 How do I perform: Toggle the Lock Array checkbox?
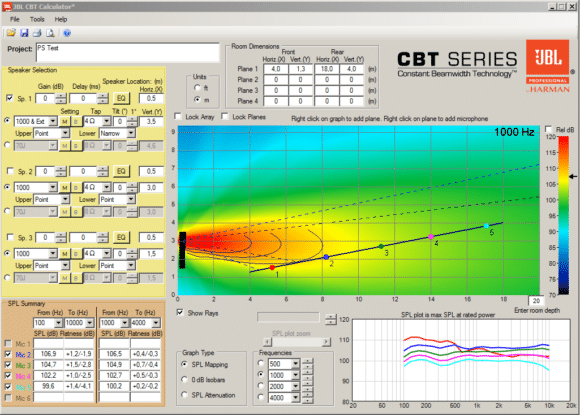[x=178, y=117]
